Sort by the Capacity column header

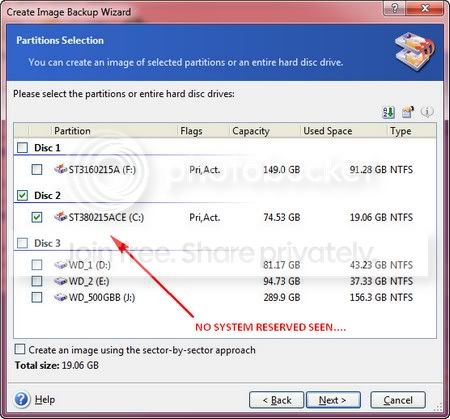[x=251, y=131]
